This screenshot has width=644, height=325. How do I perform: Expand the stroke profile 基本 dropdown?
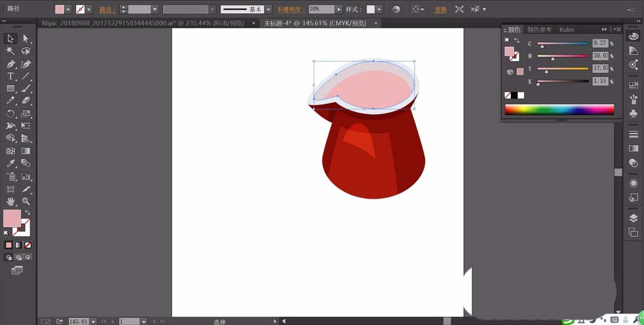(x=269, y=10)
